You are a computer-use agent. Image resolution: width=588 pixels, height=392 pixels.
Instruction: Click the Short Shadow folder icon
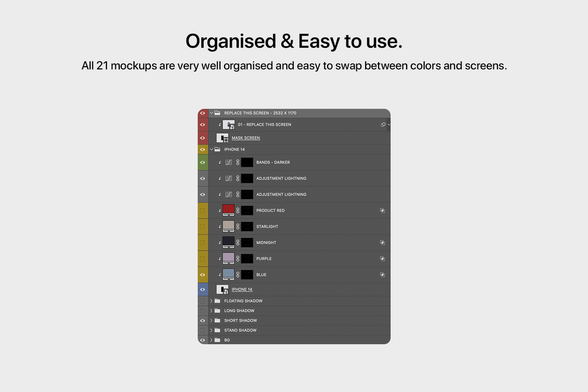(218, 321)
